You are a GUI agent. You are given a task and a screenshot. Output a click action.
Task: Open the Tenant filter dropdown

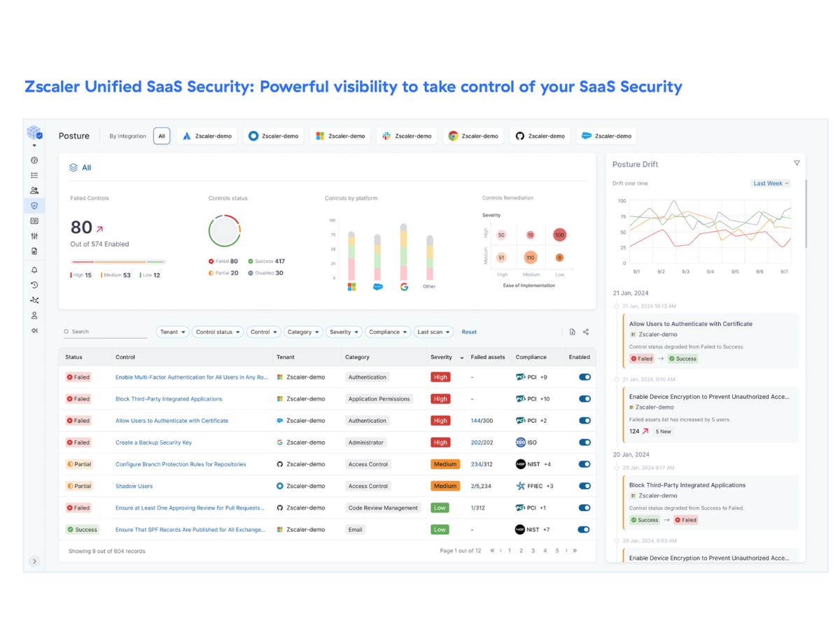tap(173, 332)
